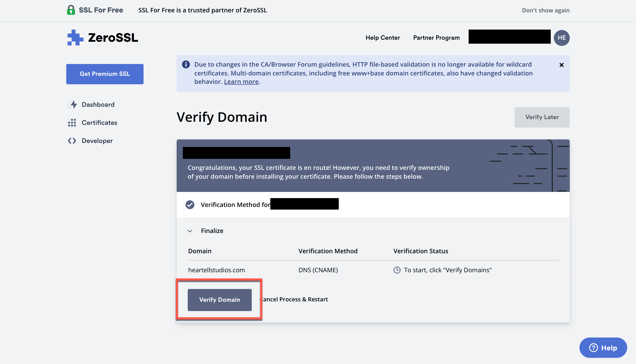Click the Dashboard lightning bolt icon
The width and height of the screenshot is (636, 364).
73,105
